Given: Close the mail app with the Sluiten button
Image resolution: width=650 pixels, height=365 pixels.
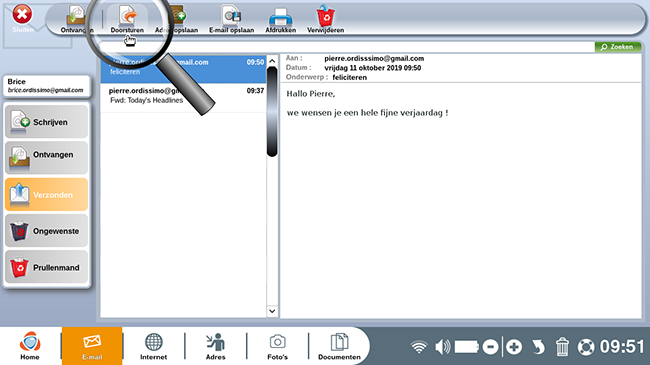Looking at the screenshot, I should [x=22, y=19].
